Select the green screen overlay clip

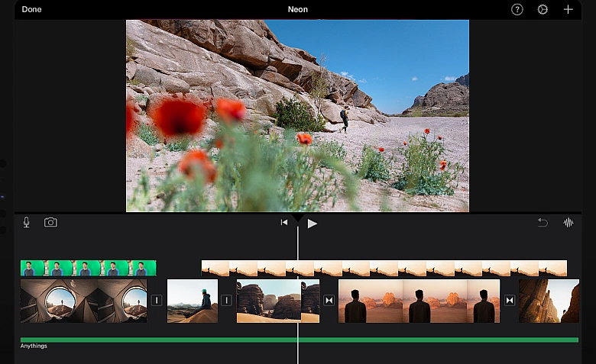88,268
